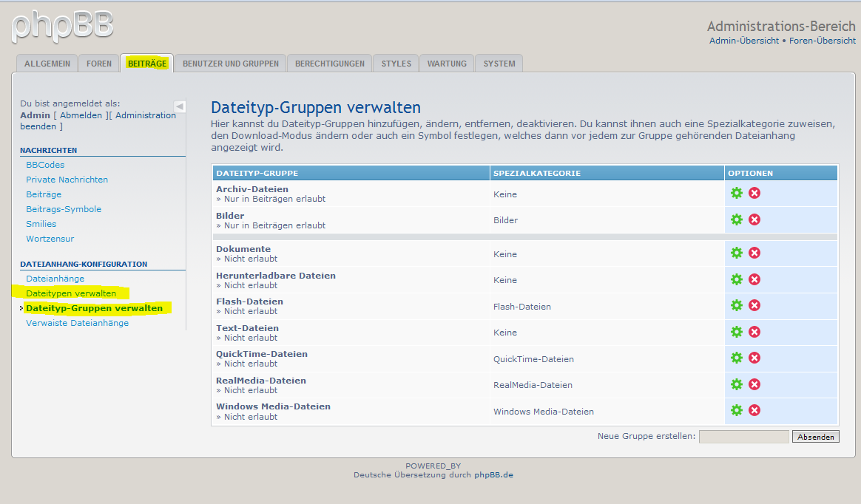Delete QuickTime-Dateien using the red X icon

[x=754, y=358]
